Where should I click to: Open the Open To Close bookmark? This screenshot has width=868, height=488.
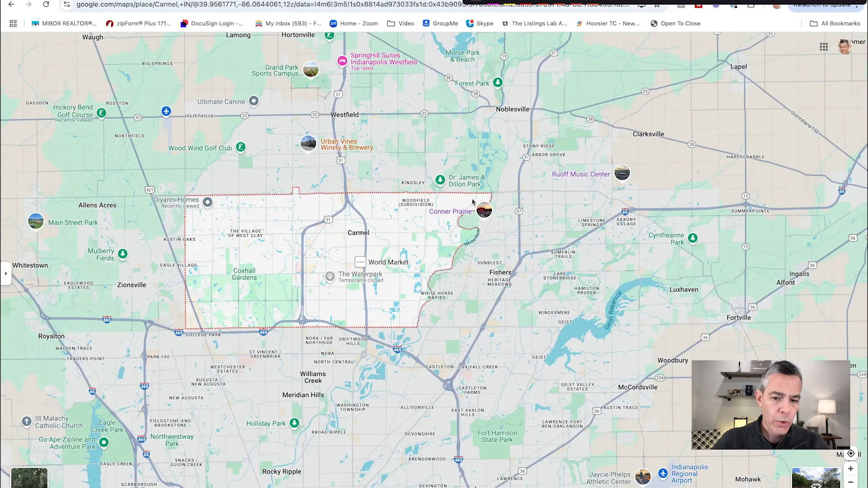click(675, 23)
